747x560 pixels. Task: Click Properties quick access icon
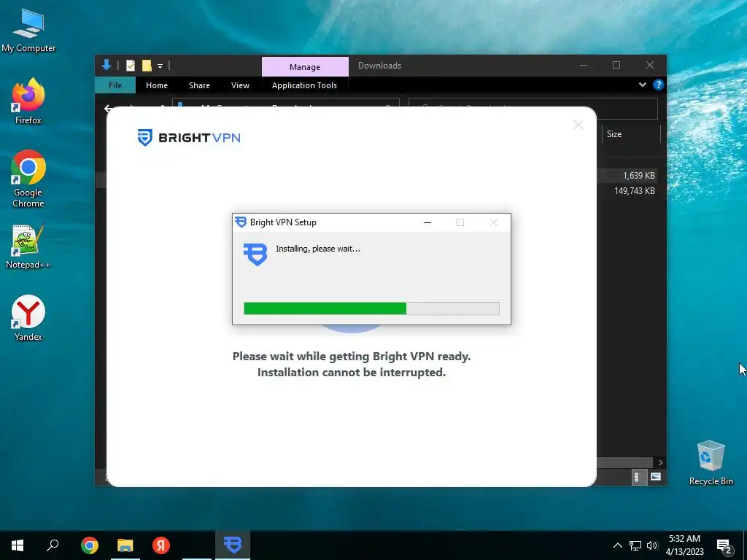click(x=131, y=66)
